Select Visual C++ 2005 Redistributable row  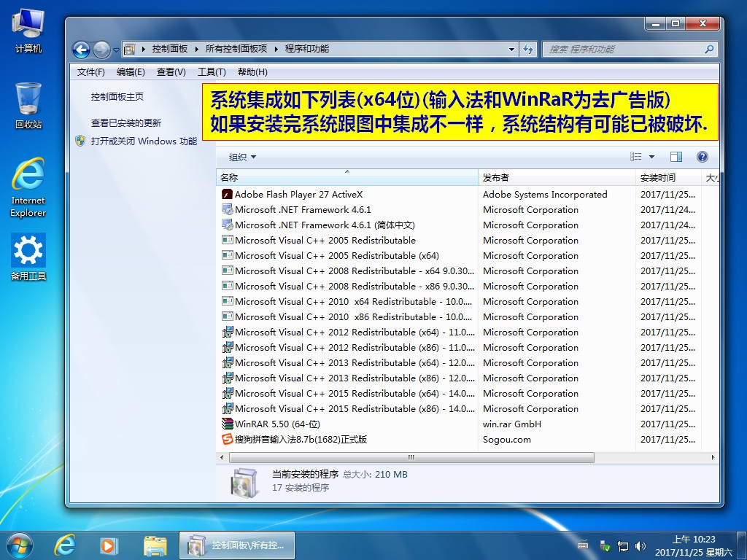467,240
